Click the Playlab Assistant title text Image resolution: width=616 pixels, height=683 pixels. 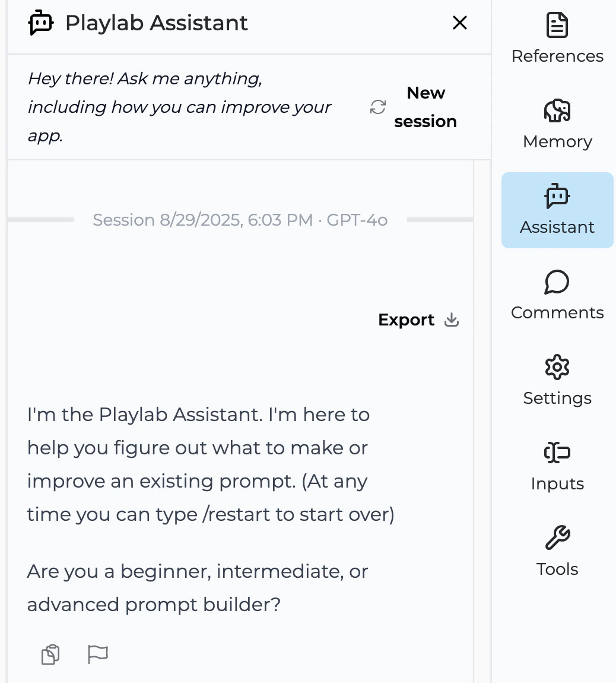pyautogui.click(x=156, y=23)
